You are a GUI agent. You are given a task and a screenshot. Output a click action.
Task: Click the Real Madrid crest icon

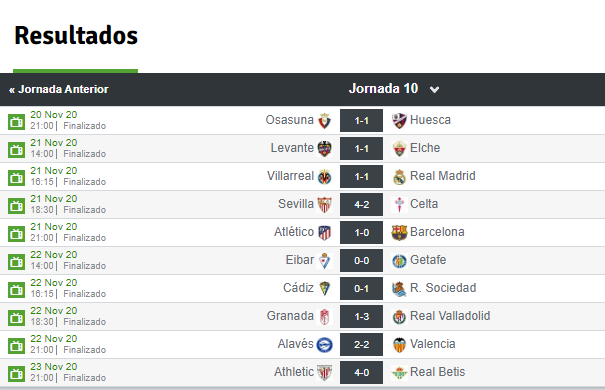pyautogui.click(x=399, y=177)
